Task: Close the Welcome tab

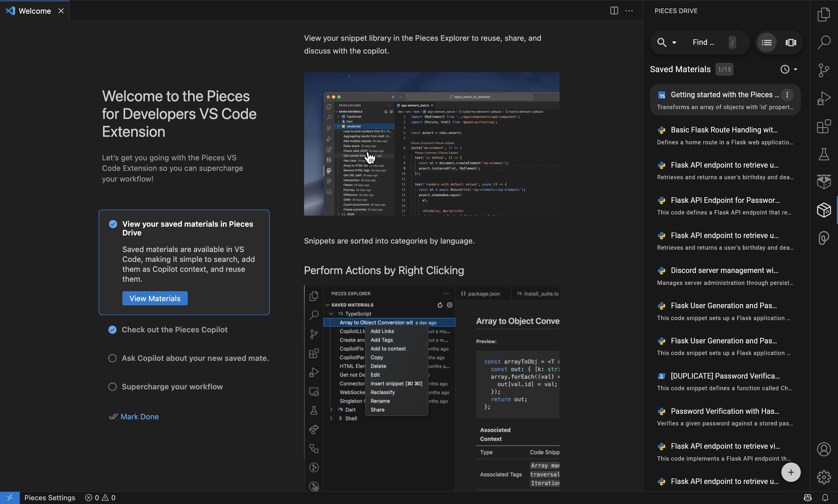Action: point(61,11)
